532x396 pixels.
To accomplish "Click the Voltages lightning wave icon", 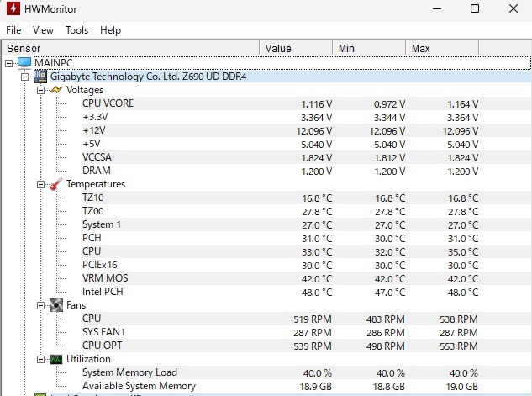I will coord(56,90).
